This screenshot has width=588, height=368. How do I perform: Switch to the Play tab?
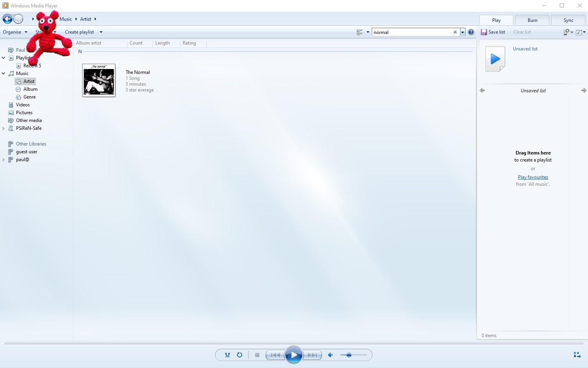[496, 20]
